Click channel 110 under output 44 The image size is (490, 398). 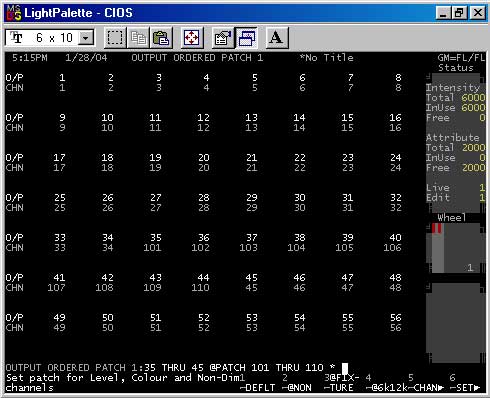[x=200, y=288]
